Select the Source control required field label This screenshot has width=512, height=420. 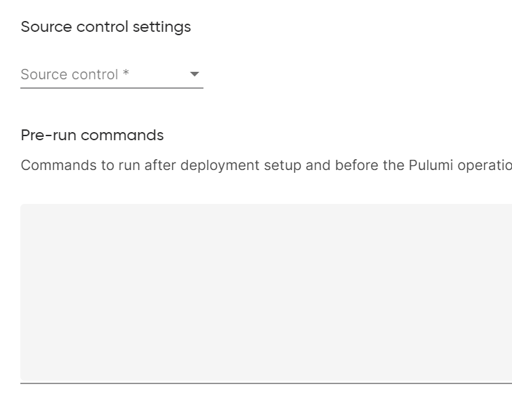(70, 75)
